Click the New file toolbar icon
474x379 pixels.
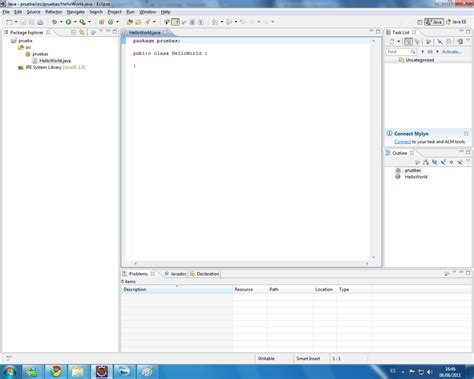pyautogui.click(x=9, y=22)
